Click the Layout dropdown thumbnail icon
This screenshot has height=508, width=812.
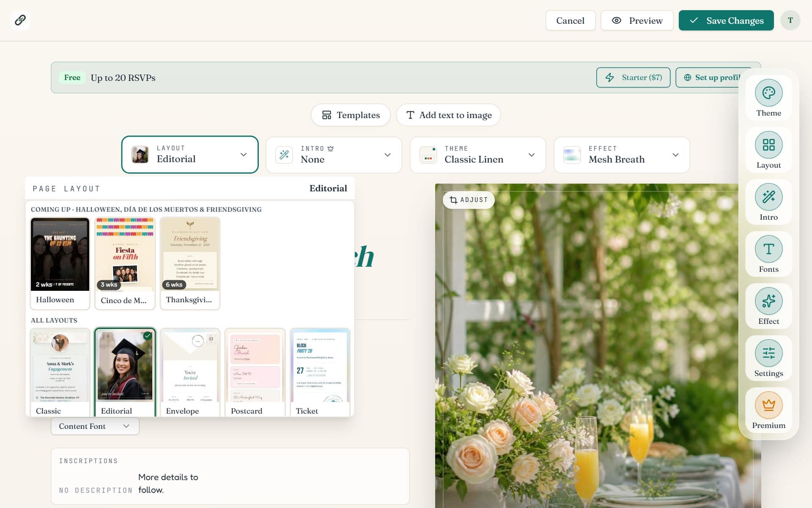point(140,155)
